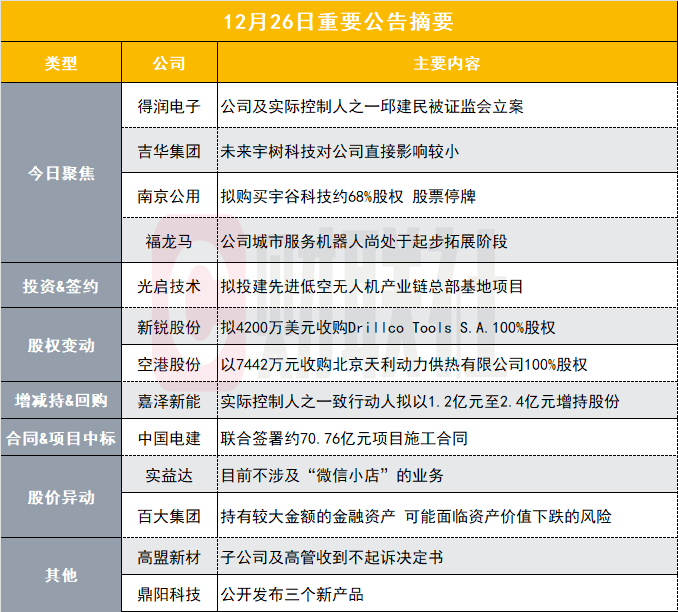Click the 今日聚焦 category cell
Screen dimensions: 678x612
[61, 173]
